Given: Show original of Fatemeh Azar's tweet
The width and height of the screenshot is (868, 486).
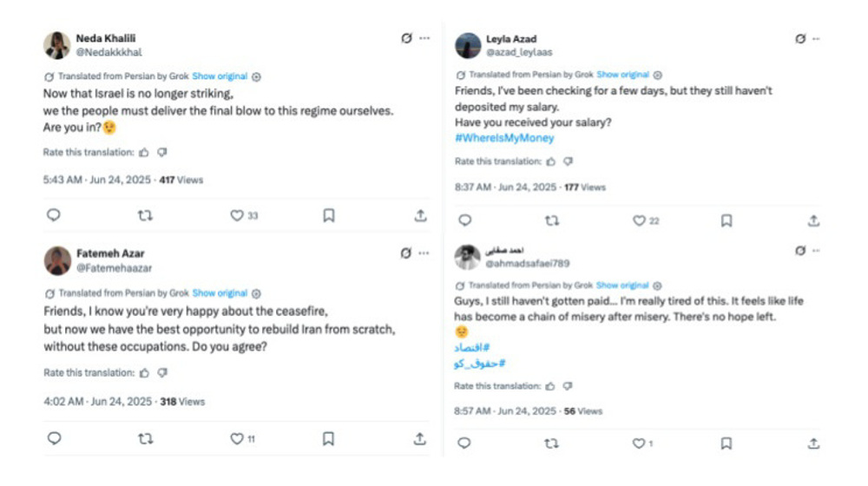Looking at the screenshot, I should click(220, 293).
